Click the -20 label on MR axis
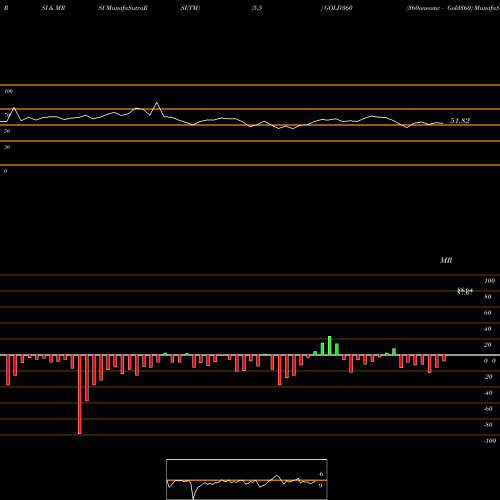 click(488, 377)
